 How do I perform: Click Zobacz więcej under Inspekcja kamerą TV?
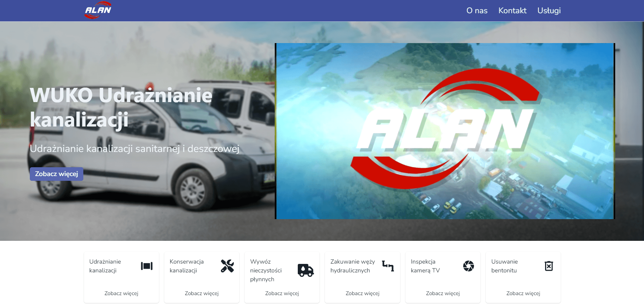pyautogui.click(x=443, y=293)
